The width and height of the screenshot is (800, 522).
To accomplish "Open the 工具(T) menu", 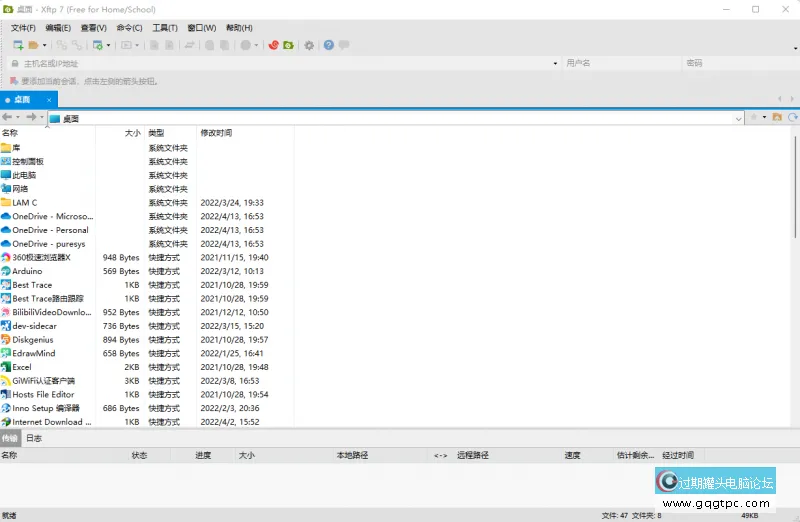I will click(x=165, y=28).
